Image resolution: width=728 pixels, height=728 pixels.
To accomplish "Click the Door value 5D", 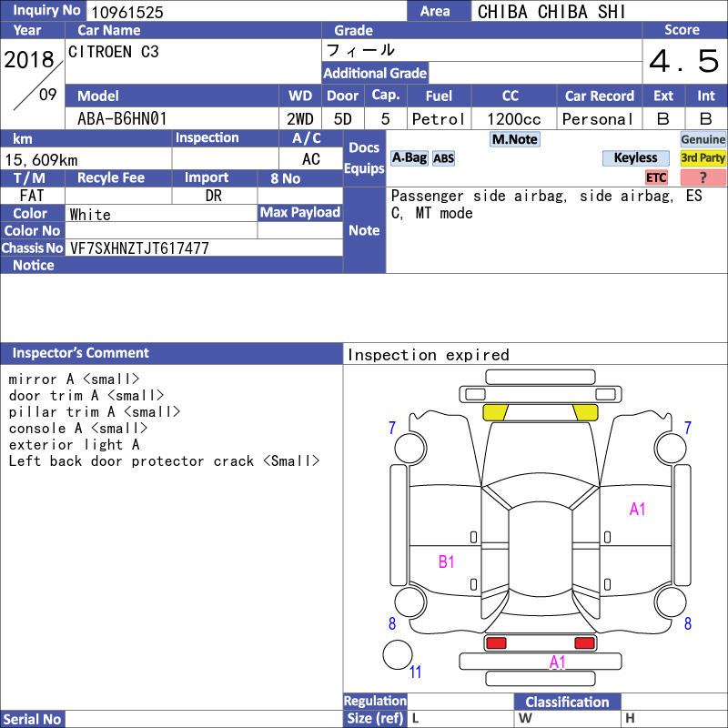I will [343, 119].
